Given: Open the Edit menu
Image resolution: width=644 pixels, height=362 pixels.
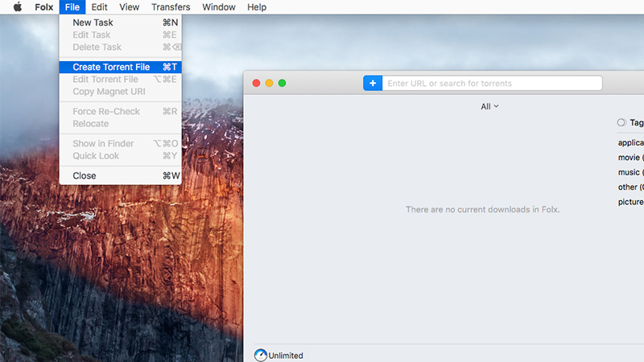Looking at the screenshot, I should (99, 7).
